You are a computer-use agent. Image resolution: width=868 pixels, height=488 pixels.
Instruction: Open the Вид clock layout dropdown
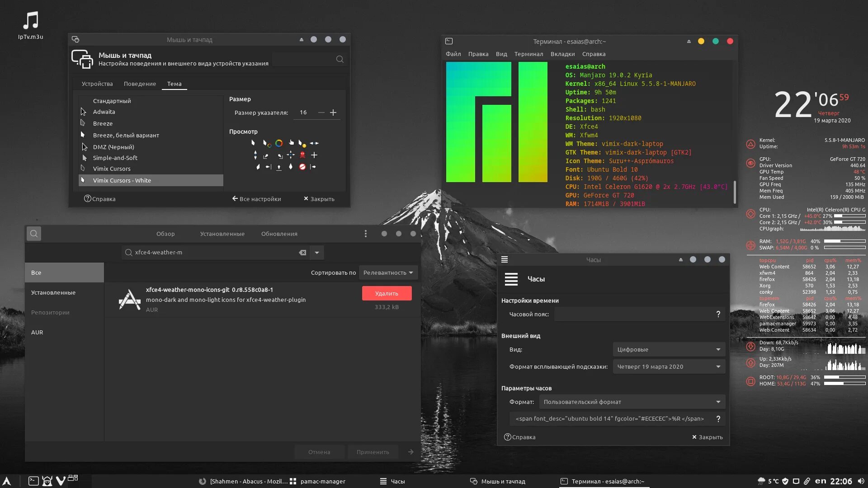click(669, 349)
